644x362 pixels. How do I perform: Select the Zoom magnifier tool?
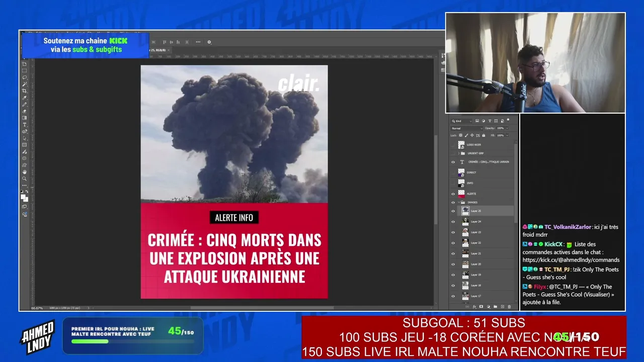(24, 178)
